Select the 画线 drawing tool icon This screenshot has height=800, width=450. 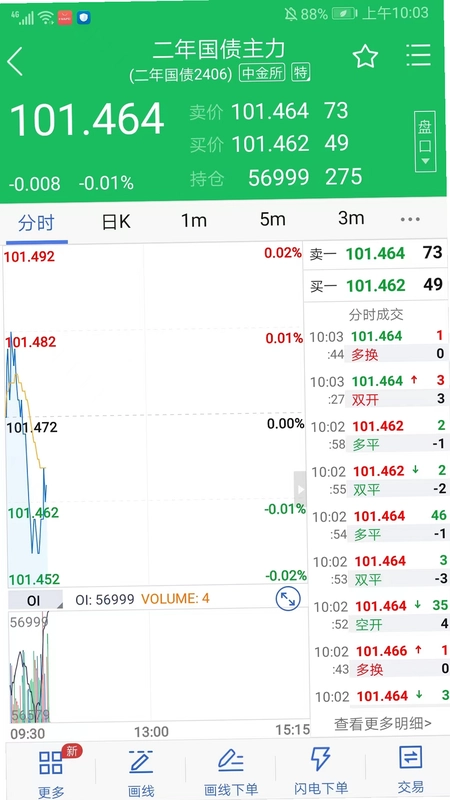[x=141, y=762]
